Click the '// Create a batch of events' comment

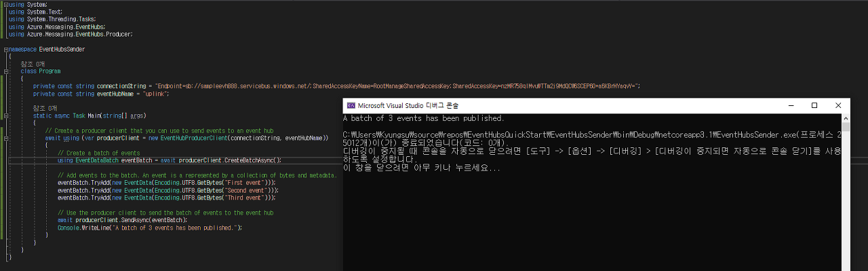pos(99,153)
